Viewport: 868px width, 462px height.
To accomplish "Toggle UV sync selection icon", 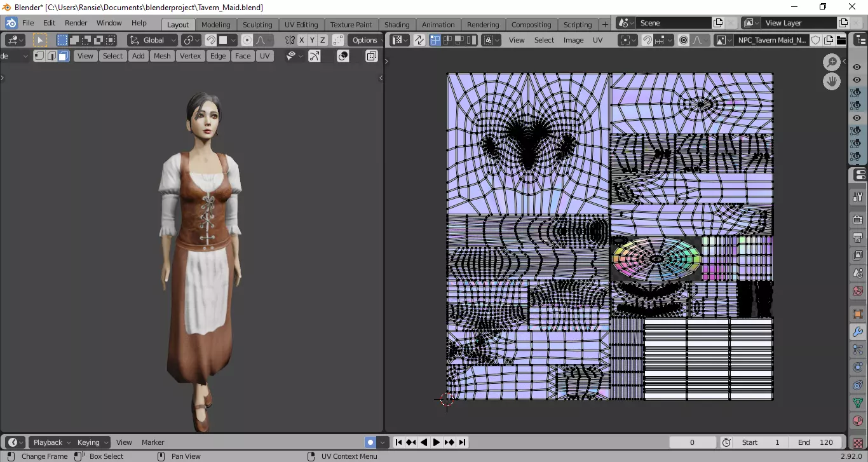I will pyautogui.click(x=419, y=40).
